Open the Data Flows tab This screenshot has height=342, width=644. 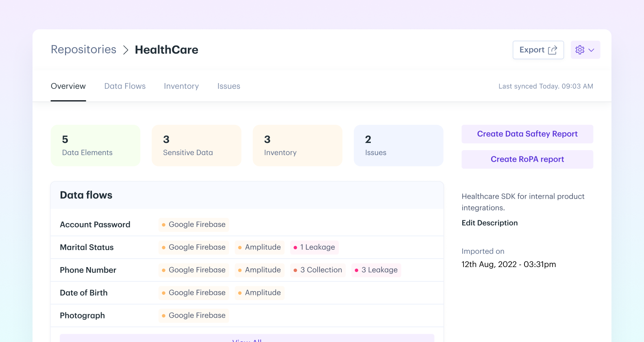click(x=125, y=86)
